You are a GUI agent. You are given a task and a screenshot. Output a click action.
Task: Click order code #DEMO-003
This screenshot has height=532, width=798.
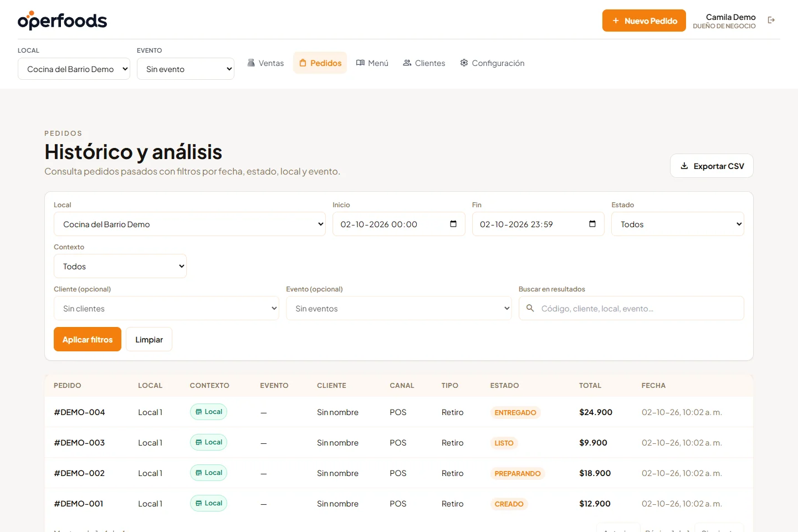[79, 443]
